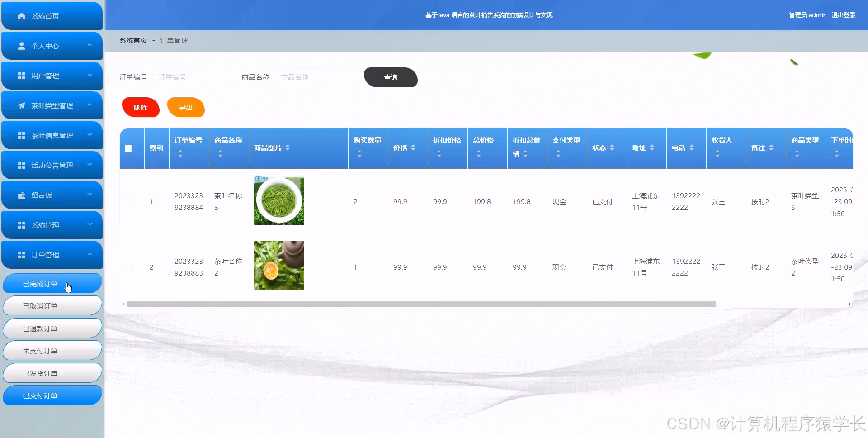868x438 pixels.
Task: Click the grid icon beside 订单管理
Action: [21, 255]
